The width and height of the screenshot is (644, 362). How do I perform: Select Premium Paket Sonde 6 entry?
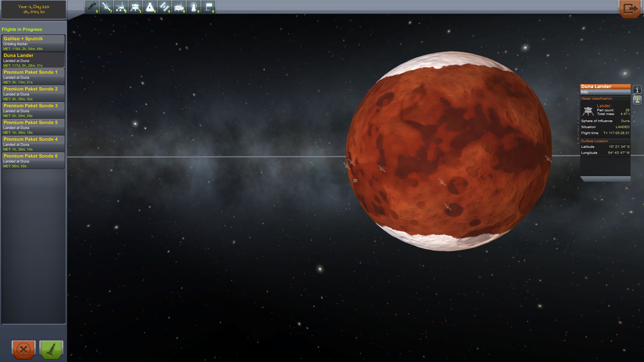point(33,161)
